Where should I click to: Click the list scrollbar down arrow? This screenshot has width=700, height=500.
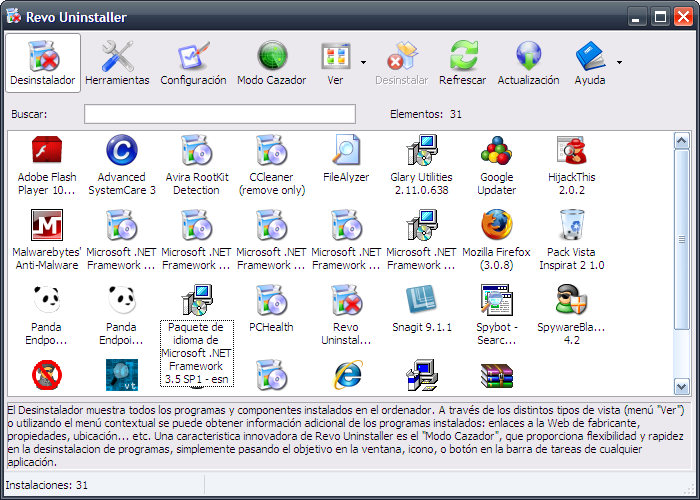681,386
